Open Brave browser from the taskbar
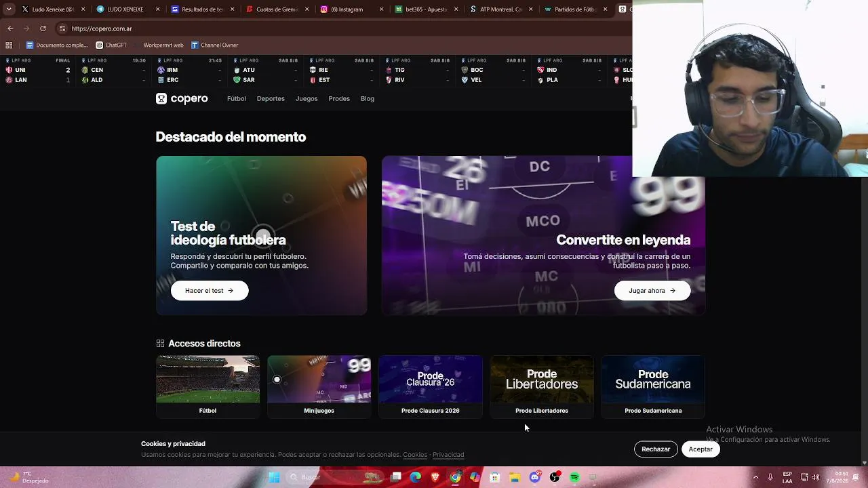 click(x=435, y=477)
